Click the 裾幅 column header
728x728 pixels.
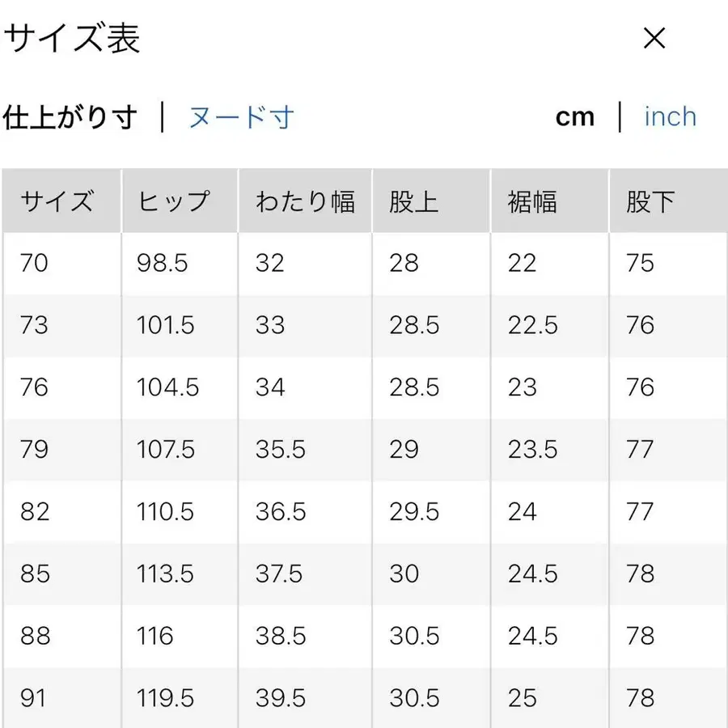(534, 201)
